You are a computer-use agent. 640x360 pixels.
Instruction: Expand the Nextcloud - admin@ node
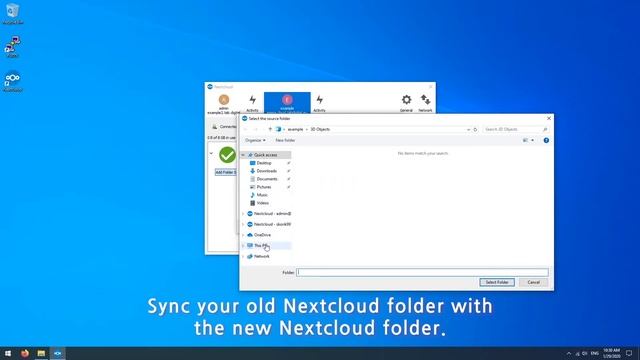point(243,214)
